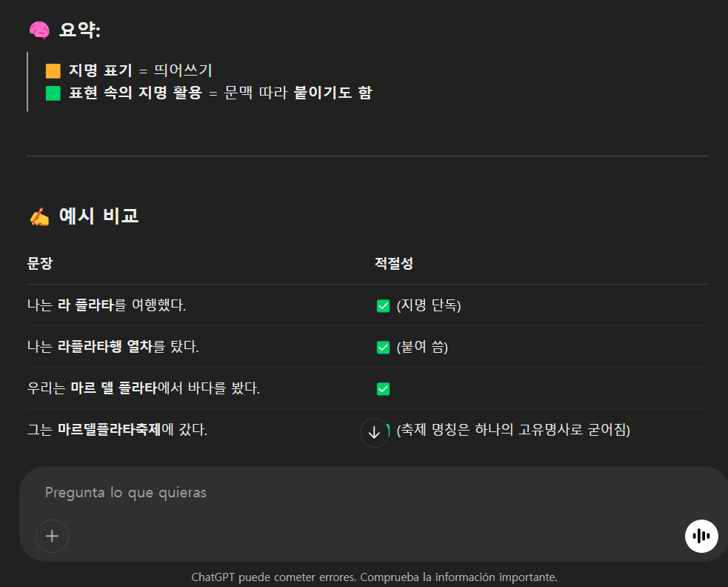Click the partially hidden checkmark in the last row
Viewport: 728px width, 587px height.
388,430
